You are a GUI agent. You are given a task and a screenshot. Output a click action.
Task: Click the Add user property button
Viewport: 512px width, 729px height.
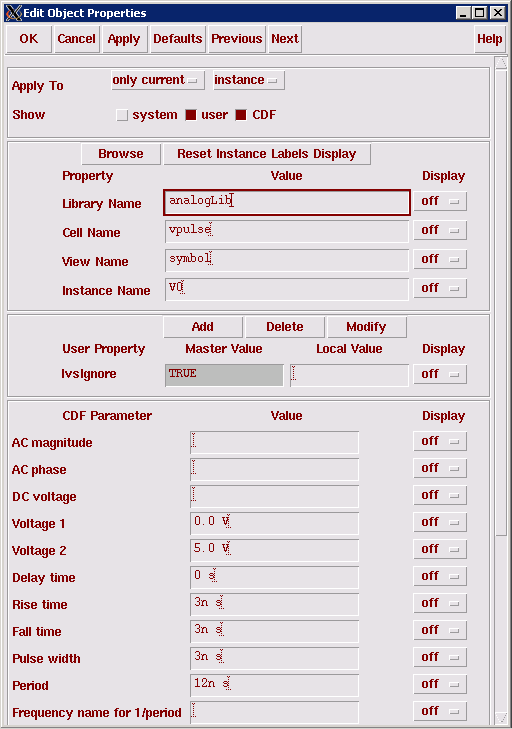203,327
